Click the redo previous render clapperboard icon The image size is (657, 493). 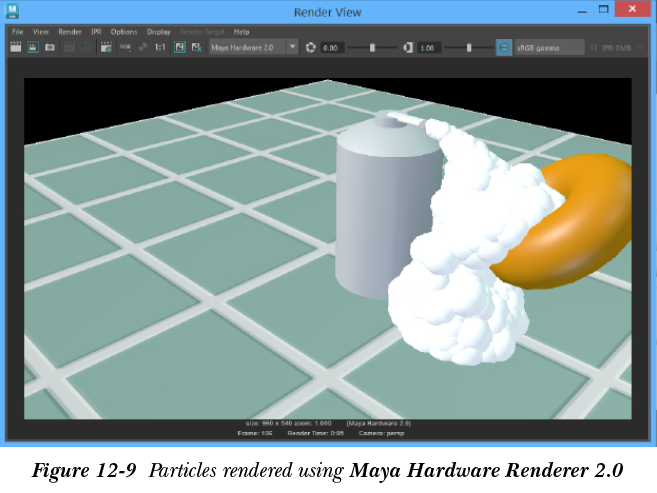(x=15, y=47)
